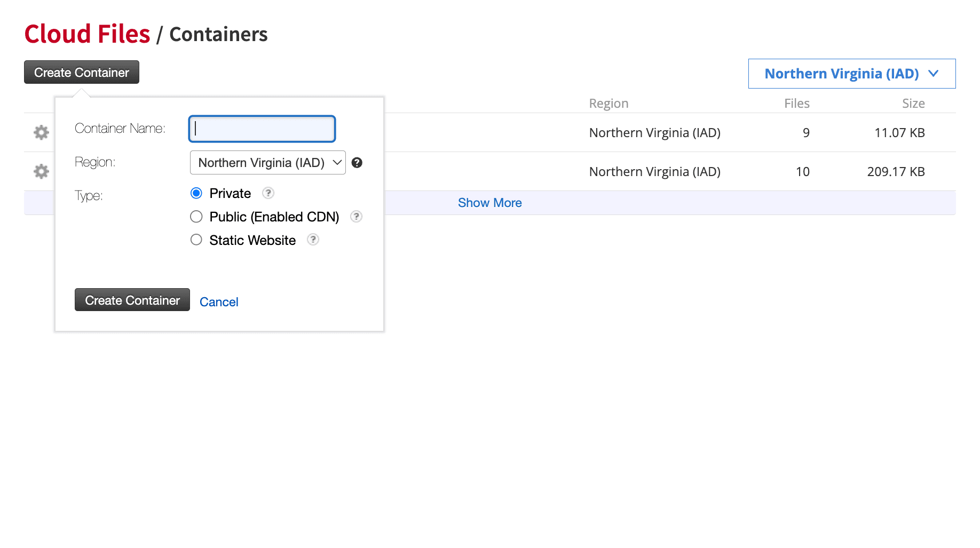The image size is (980, 548).
Task: Expand the region selector chevron at top right
Action: [934, 74]
